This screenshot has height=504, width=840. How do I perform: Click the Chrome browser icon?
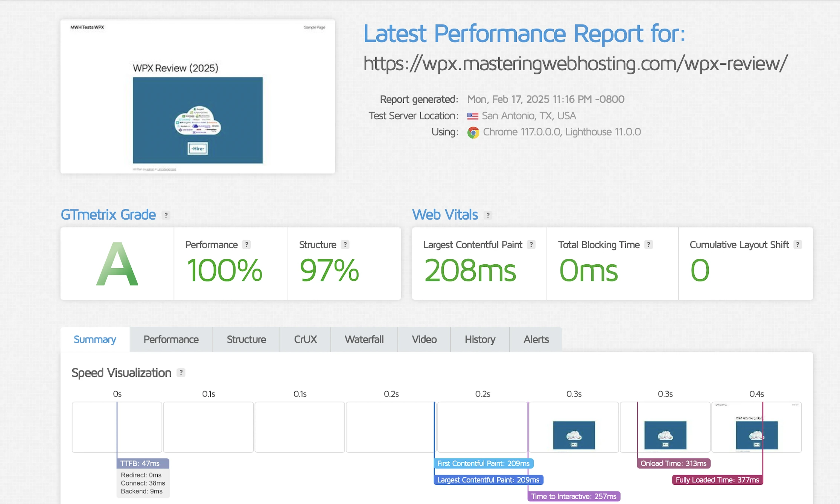pos(473,132)
